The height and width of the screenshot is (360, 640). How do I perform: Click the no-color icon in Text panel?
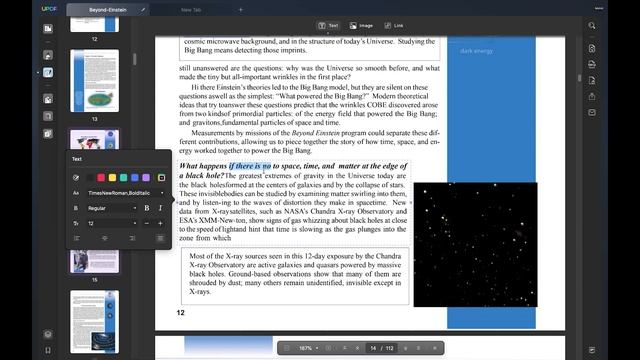76,178
